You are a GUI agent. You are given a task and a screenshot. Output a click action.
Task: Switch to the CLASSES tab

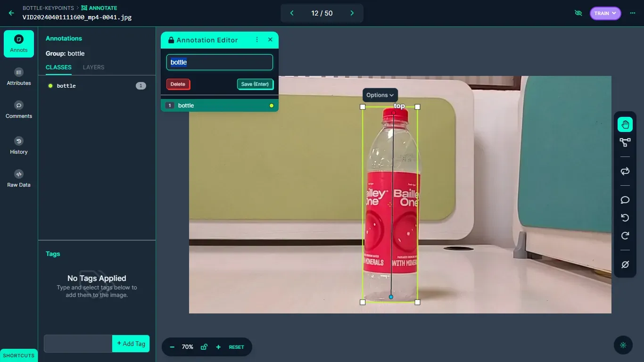point(58,67)
